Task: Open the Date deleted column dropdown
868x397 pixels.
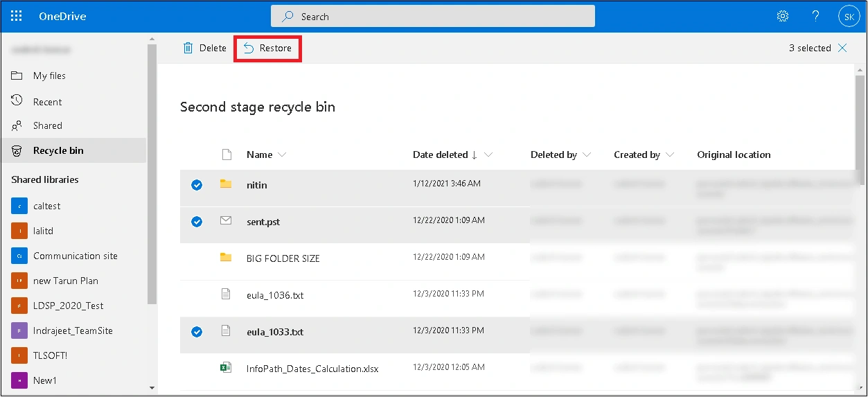Action: (488, 155)
